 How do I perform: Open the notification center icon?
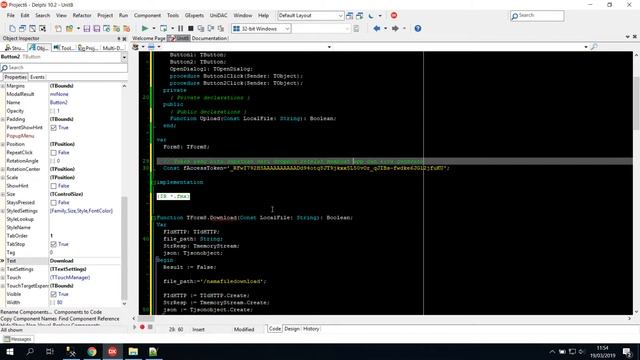coord(627,351)
